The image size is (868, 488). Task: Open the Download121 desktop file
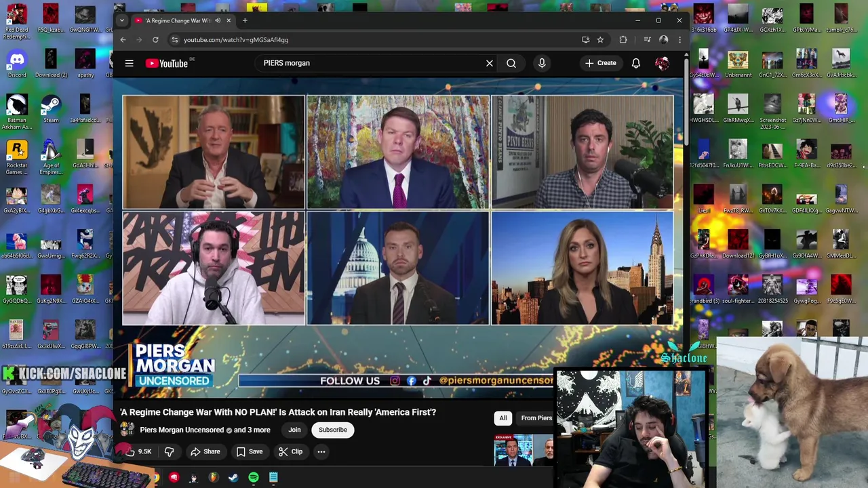pyautogui.click(x=738, y=244)
